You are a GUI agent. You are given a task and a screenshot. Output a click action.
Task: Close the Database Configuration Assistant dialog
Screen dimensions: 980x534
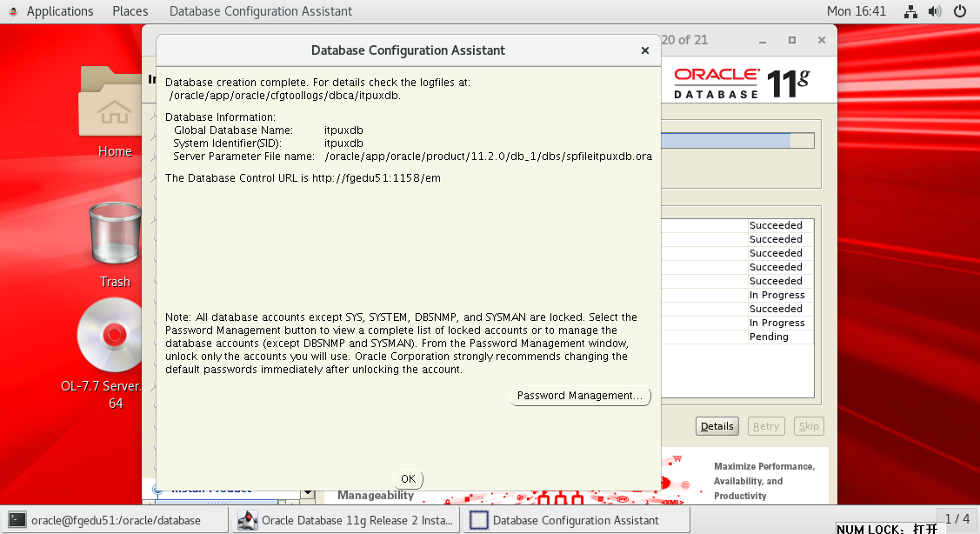(x=645, y=50)
